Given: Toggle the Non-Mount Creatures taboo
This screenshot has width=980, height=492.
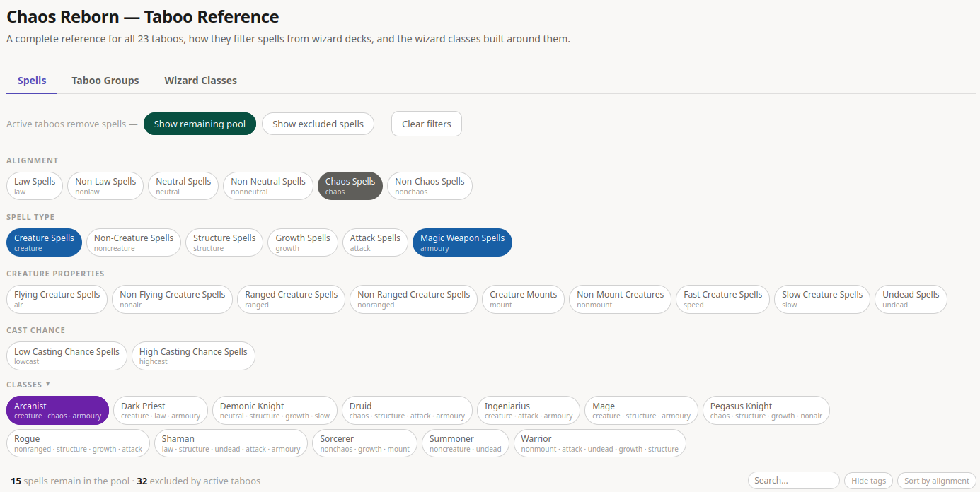Looking at the screenshot, I should pyautogui.click(x=621, y=299).
